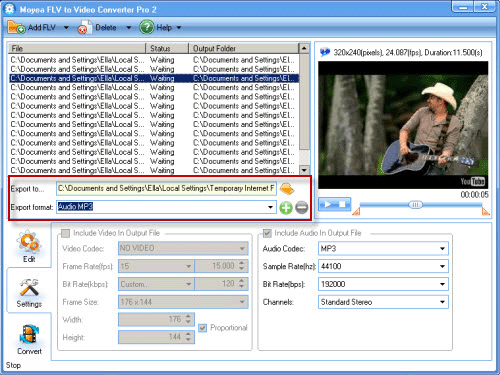Sort by the Output Folder column header

coord(244,48)
